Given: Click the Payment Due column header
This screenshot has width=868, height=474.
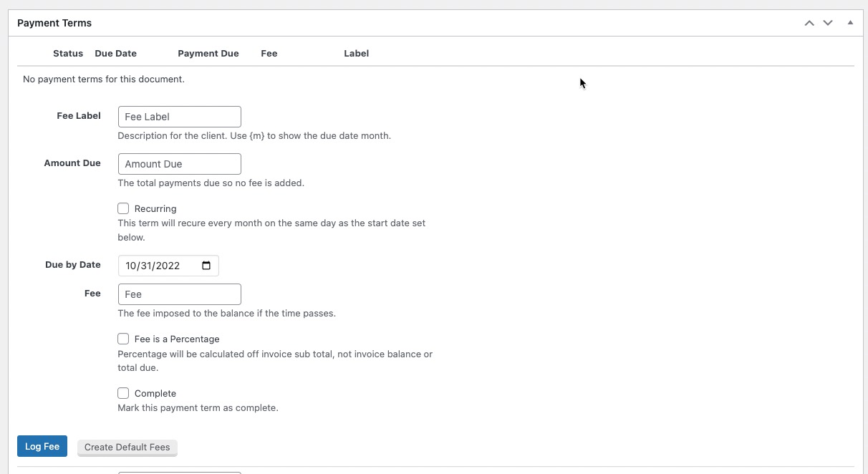Looking at the screenshot, I should click(x=208, y=54).
